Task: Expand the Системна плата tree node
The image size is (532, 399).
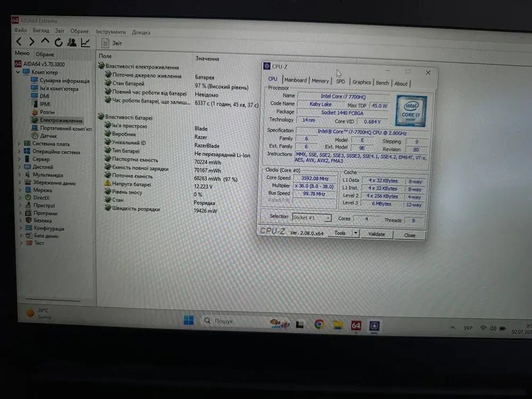Action: (x=20, y=144)
